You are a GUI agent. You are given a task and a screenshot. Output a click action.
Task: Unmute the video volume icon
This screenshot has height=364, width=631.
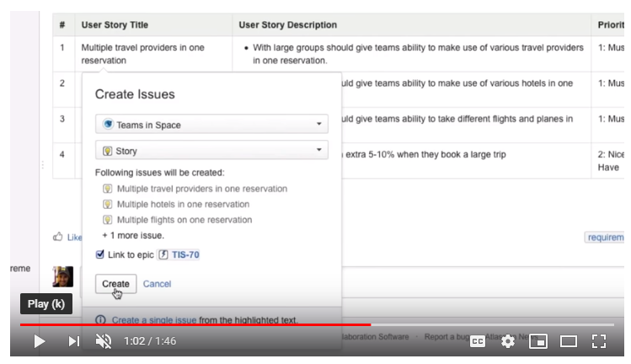click(104, 341)
